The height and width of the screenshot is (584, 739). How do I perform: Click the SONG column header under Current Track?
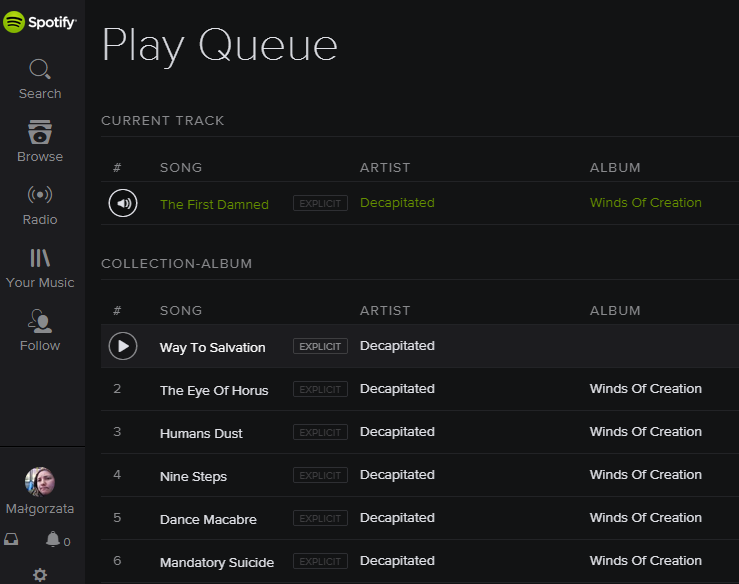point(181,168)
